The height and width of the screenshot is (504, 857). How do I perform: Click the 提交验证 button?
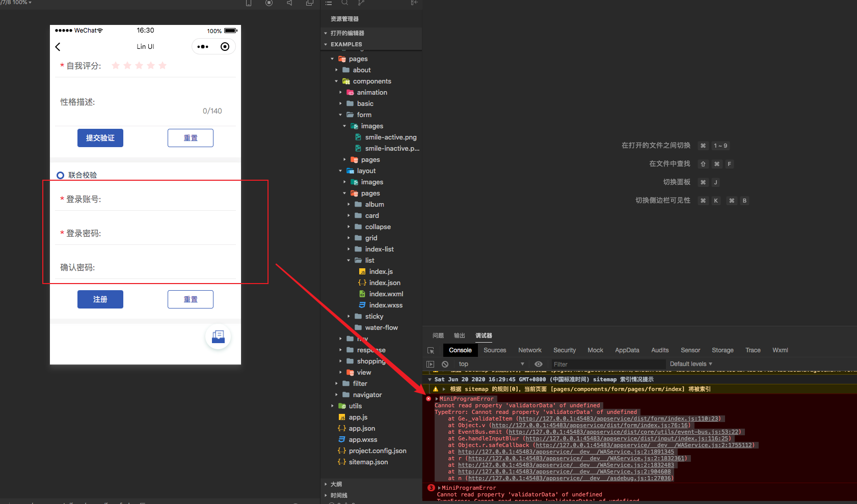pos(100,137)
